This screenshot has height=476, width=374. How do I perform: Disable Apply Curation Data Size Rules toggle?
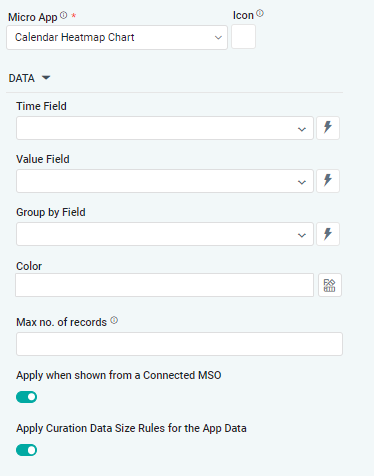[27, 450]
